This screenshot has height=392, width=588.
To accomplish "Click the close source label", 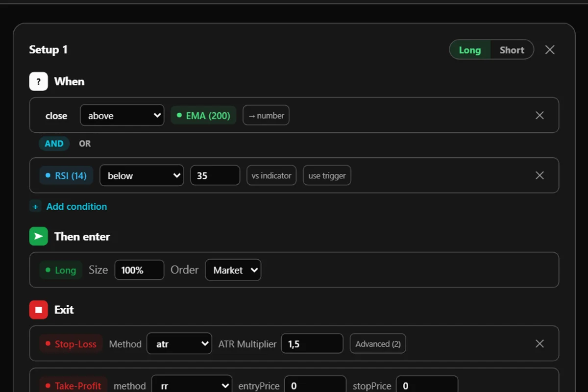I will click(x=56, y=116).
